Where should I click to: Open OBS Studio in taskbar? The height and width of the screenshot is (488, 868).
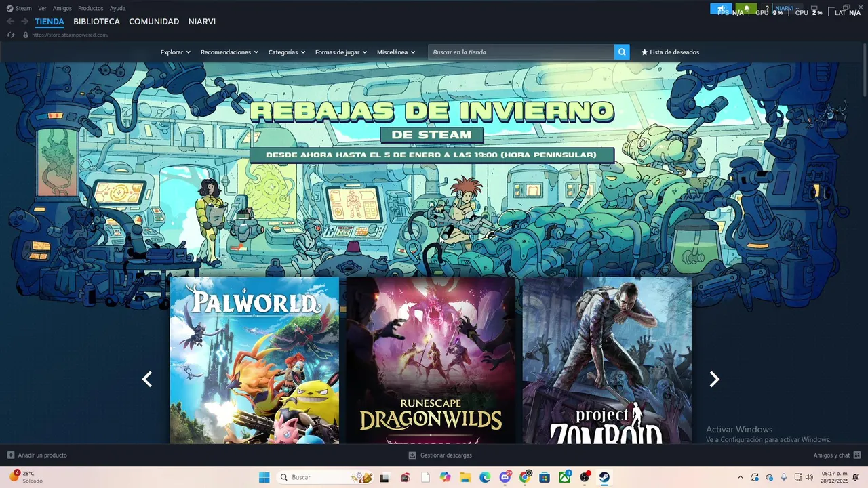[x=585, y=477]
